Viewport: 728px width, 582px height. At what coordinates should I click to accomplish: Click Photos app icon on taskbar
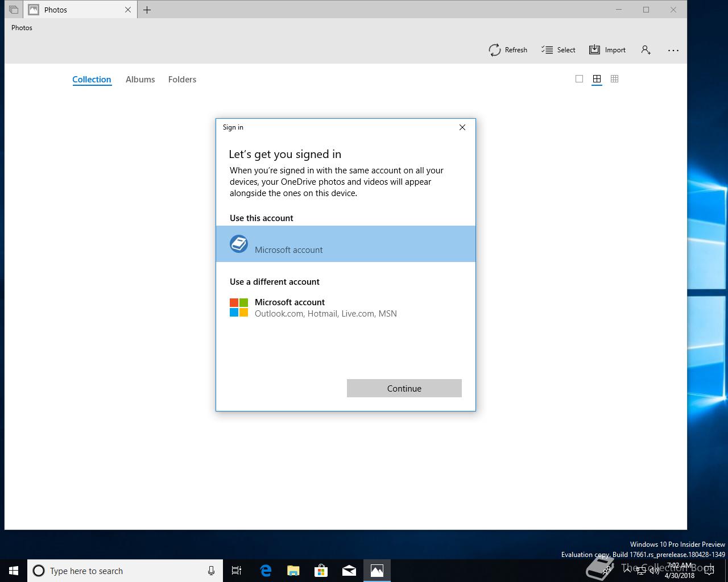click(377, 571)
